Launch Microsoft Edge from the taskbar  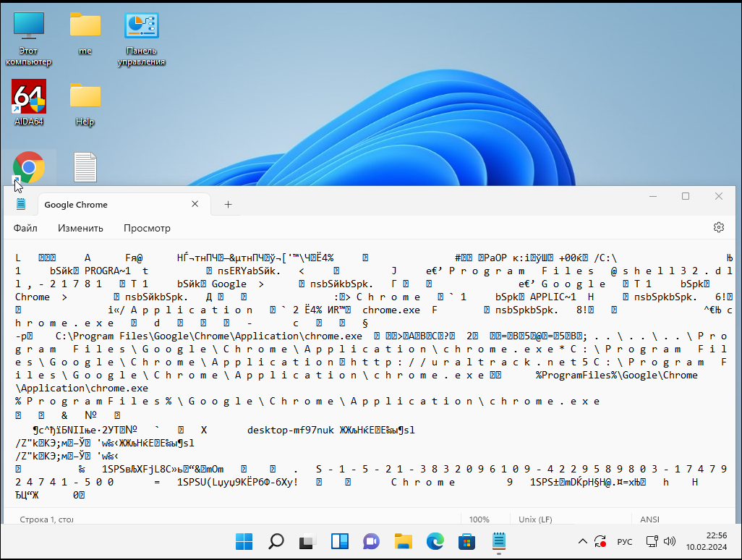point(435,541)
